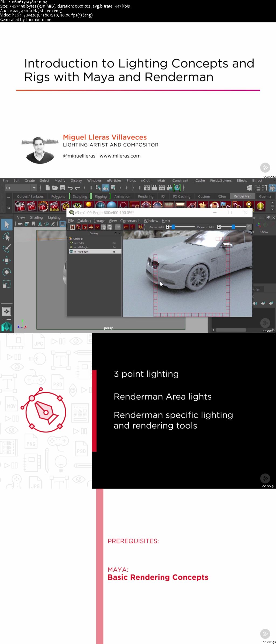The width and height of the screenshot is (276, 644).
Task: Click the Open Scene folder icon
Action: [55, 188]
